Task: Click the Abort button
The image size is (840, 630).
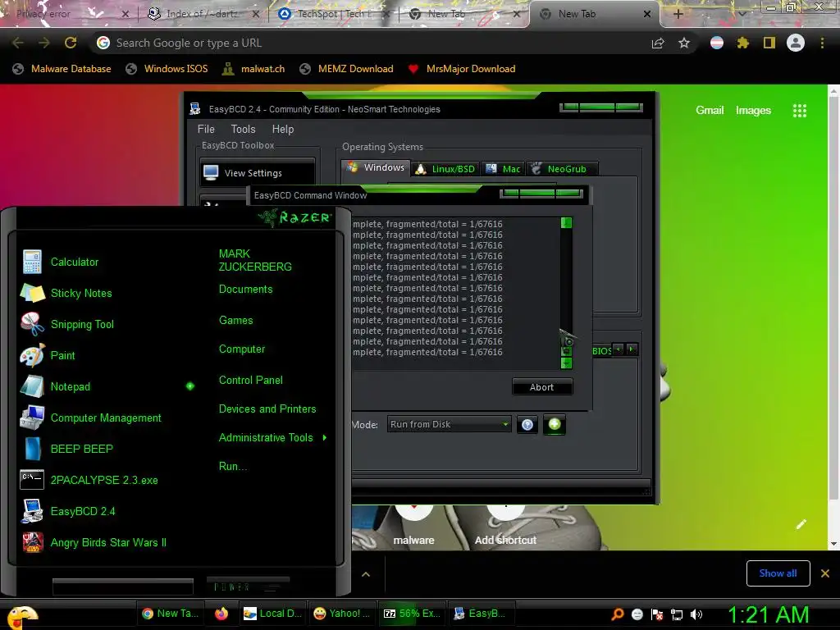Action: click(x=542, y=387)
